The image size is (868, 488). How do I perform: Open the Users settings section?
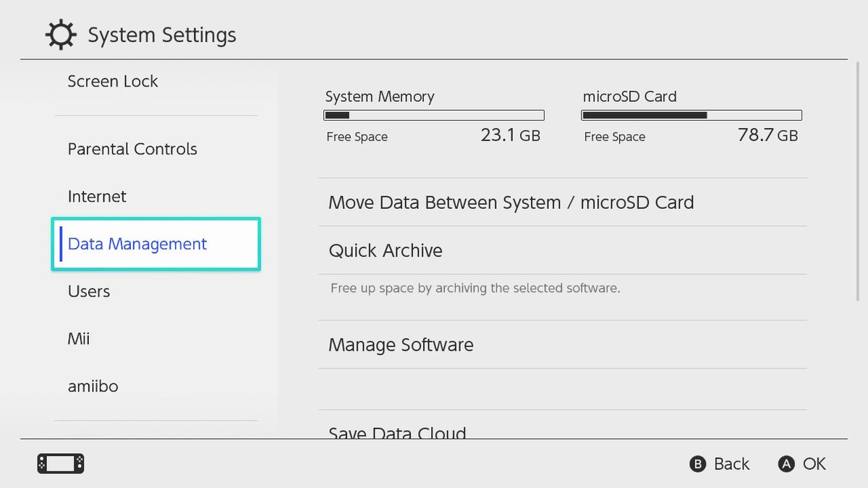pyautogui.click(x=89, y=291)
